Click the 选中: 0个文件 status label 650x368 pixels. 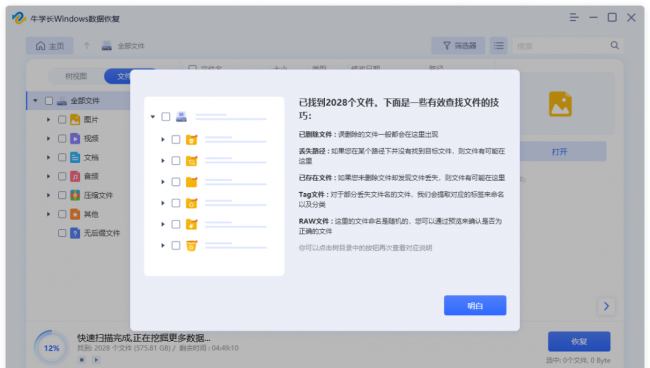point(578,360)
